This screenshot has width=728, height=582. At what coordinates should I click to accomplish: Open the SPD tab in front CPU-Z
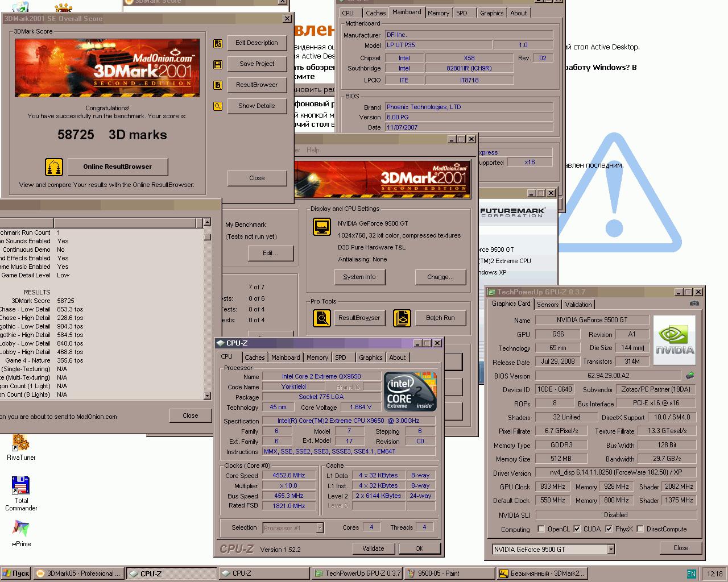(x=341, y=357)
